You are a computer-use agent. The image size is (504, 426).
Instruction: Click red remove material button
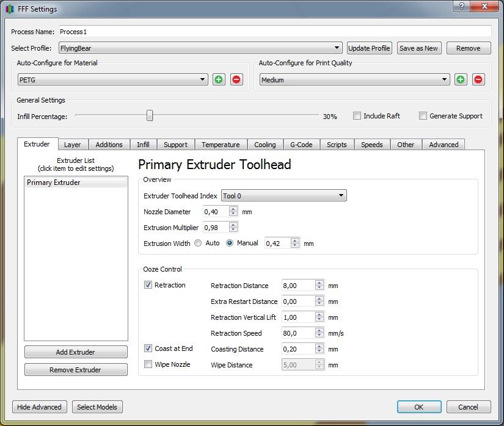click(x=236, y=79)
